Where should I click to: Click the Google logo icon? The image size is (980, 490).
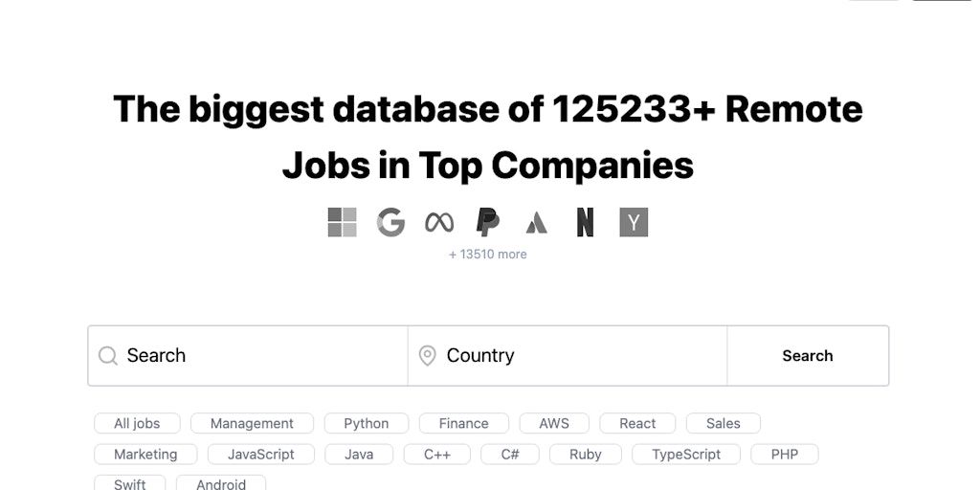pos(390,222)
